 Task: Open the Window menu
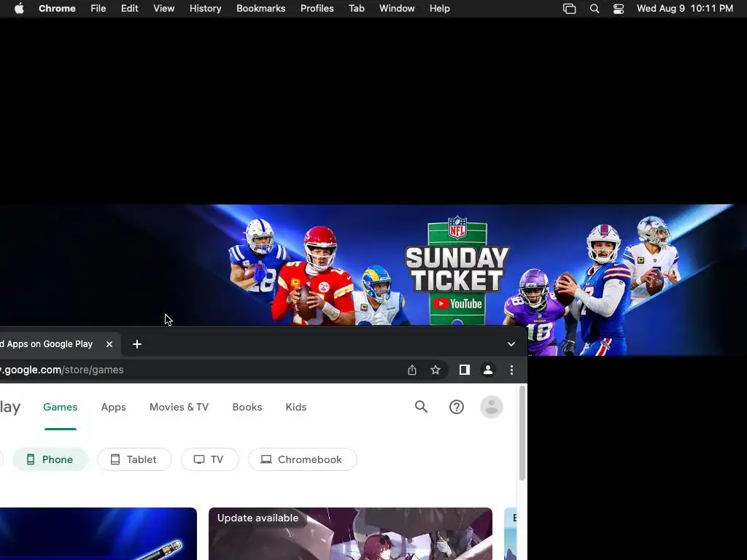coord(397,9)
